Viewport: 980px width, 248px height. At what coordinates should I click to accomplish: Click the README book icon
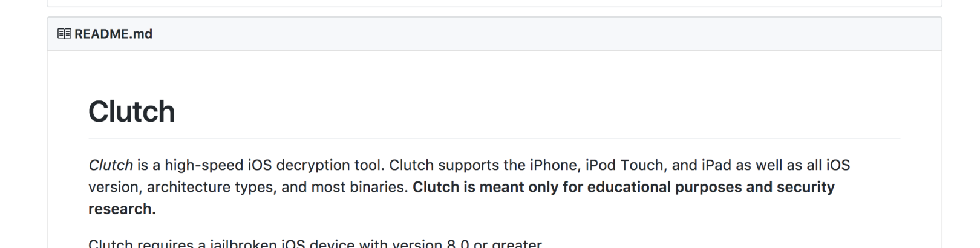(64, 34)
